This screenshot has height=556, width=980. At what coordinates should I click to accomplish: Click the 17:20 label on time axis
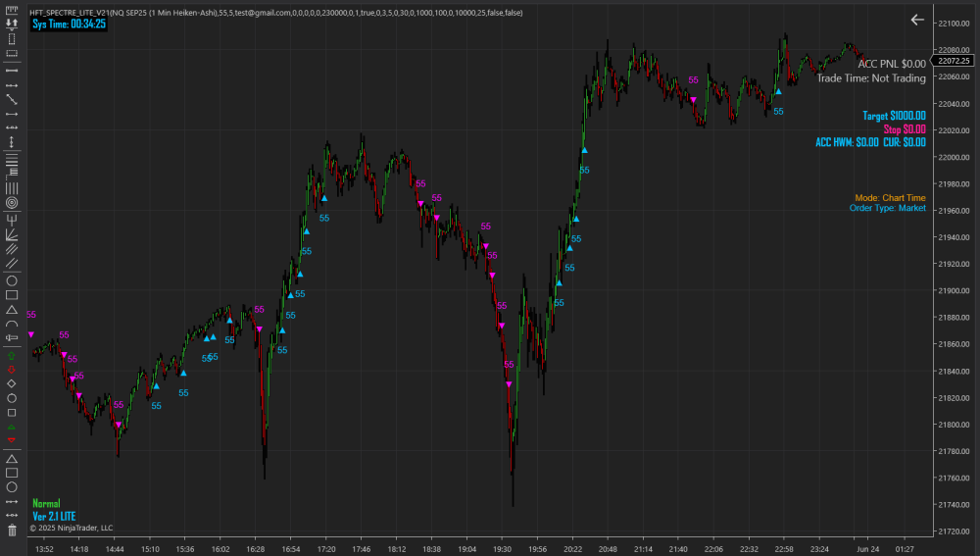[x=327, y=549]
